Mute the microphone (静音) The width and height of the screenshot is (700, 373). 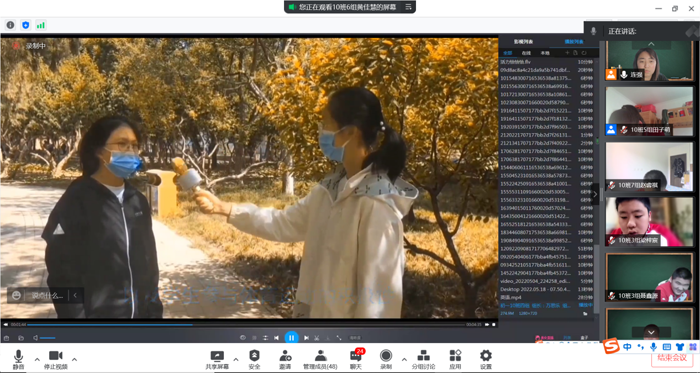point(18,360)
